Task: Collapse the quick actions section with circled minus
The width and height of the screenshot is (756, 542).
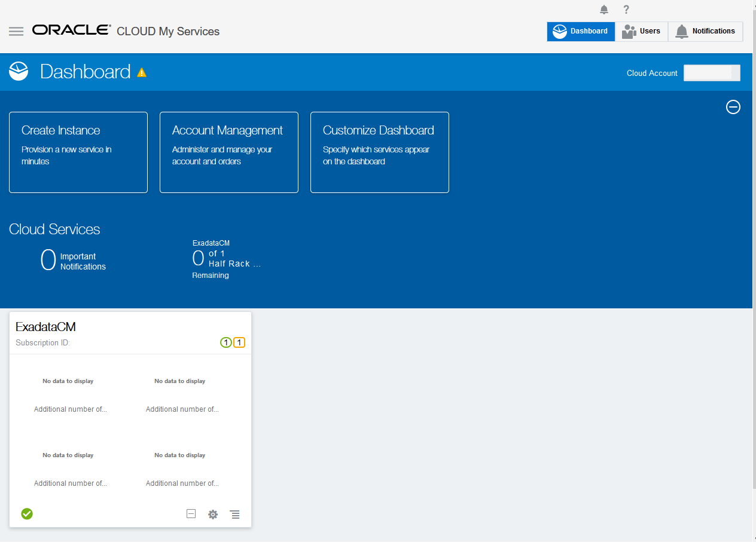Action: tap(733, 107)
